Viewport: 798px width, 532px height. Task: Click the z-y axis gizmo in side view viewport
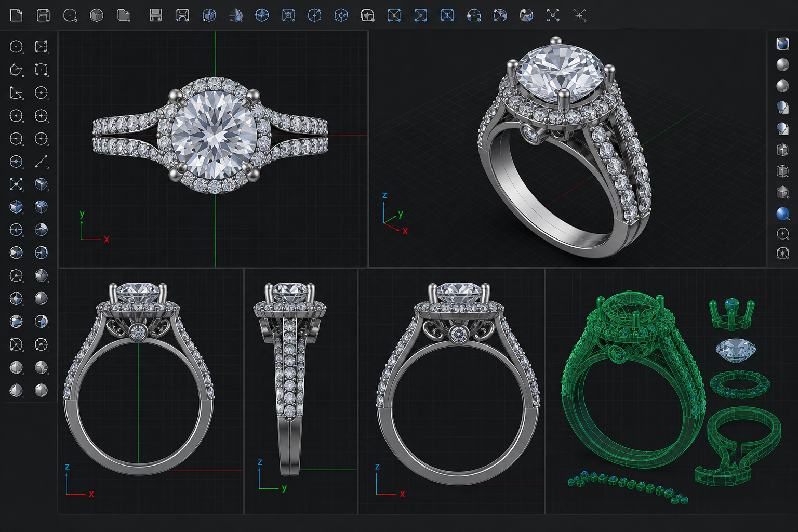[x=272, y=475]
